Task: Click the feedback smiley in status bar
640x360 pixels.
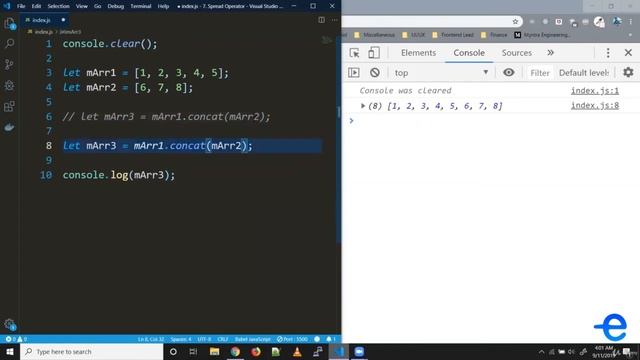Action: [x=317, y=339]
